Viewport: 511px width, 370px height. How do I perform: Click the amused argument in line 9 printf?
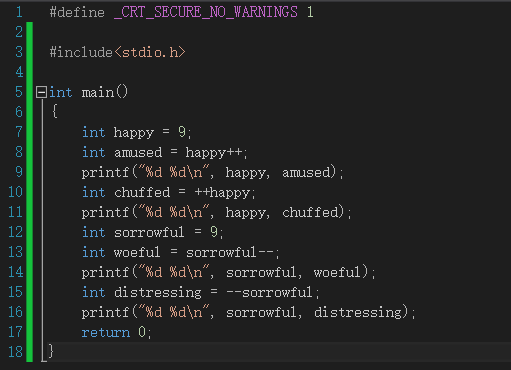[306, 172]
